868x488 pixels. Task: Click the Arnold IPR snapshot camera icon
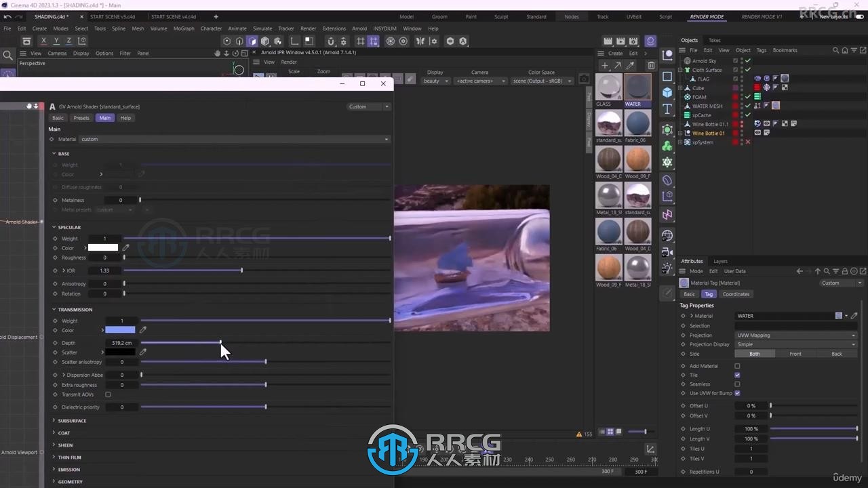[x=583, y=79]
